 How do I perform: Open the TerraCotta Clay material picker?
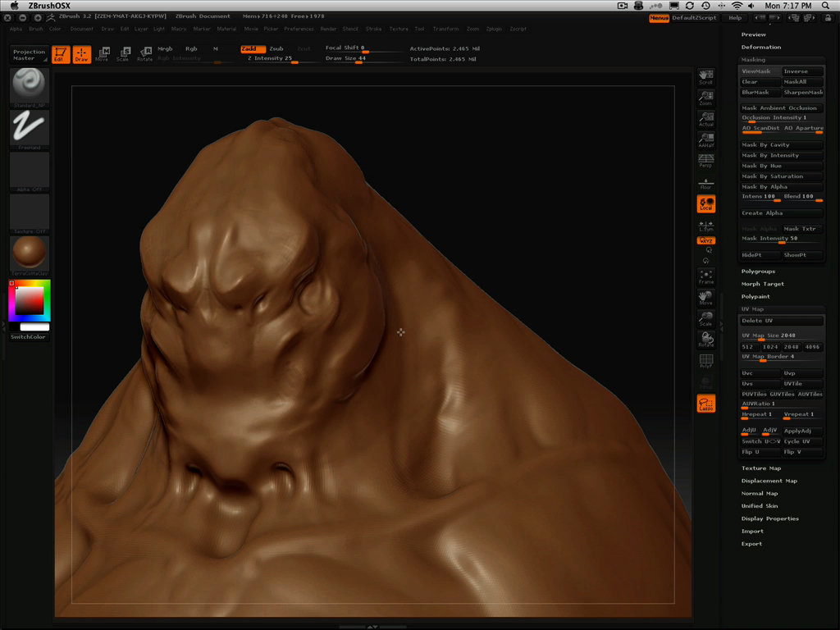pos(30,253)
